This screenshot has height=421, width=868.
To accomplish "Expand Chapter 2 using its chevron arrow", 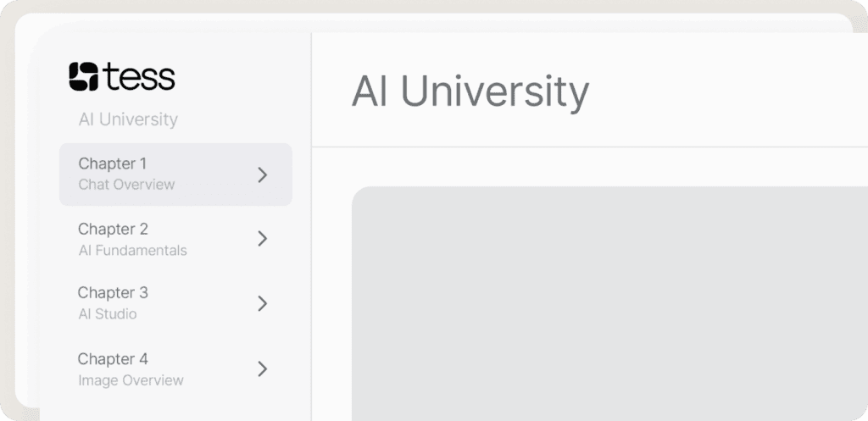I will point(263,239).
